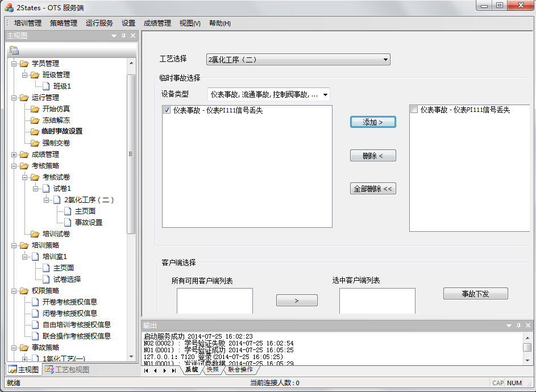Viewport: 536px width, 392px height.
Task: Switch to the 联合操作 output tab
Action: pyautogui.click(x=240, y=370)
